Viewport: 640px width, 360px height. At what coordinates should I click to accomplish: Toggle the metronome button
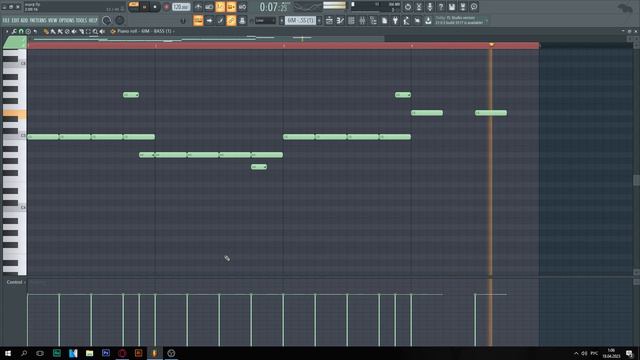(198, 7)
